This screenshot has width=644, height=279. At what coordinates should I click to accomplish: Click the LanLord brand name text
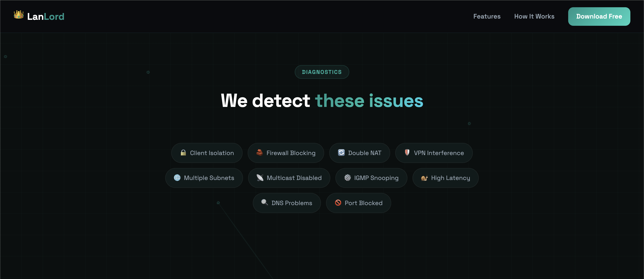tap(46, 16)
